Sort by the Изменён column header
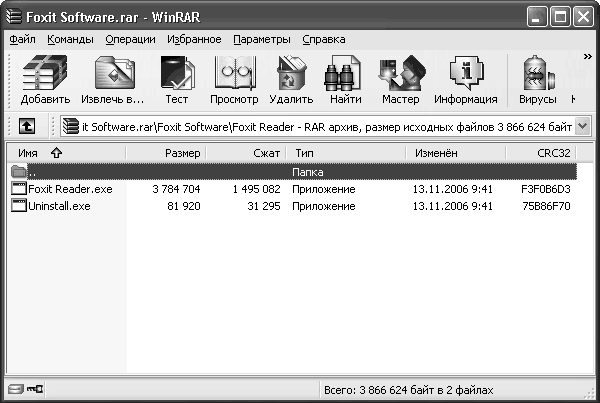This screenshot has height=403, width=600. [456, 153]
